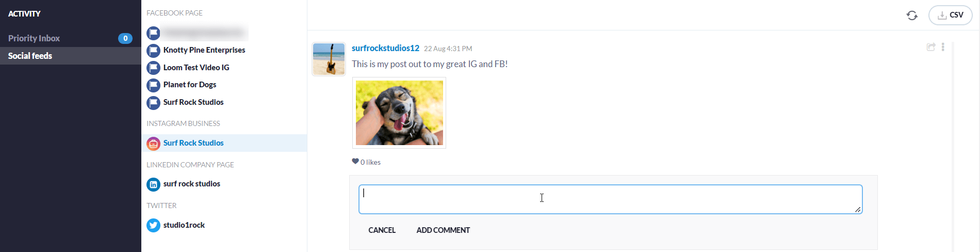Select Social feeds in the sidebar
This screenshot has width=980, height=252.
(x=71, y=56)
